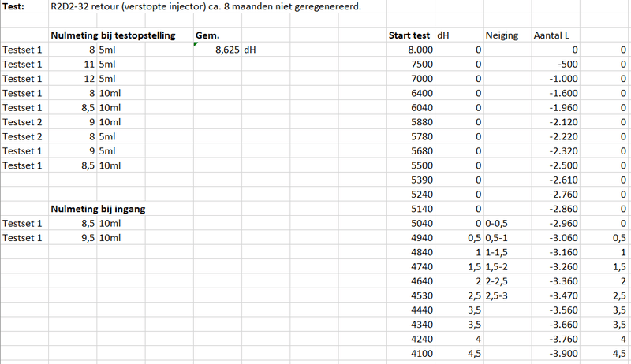This screenshot has width=631, height=364.
Task: Select the Start test value 4240
Action: coord(422,339)
